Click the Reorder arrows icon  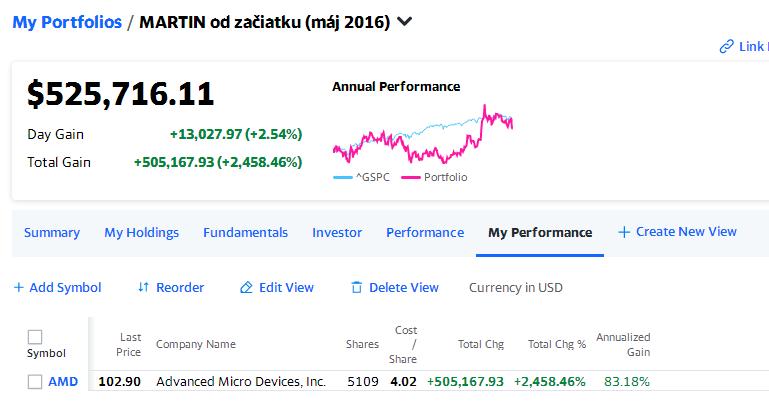point(143,287)
